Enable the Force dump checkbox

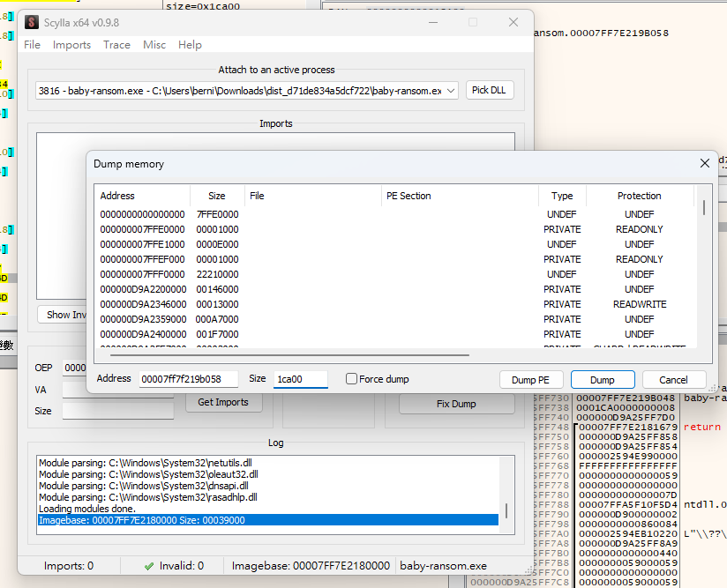351,379
